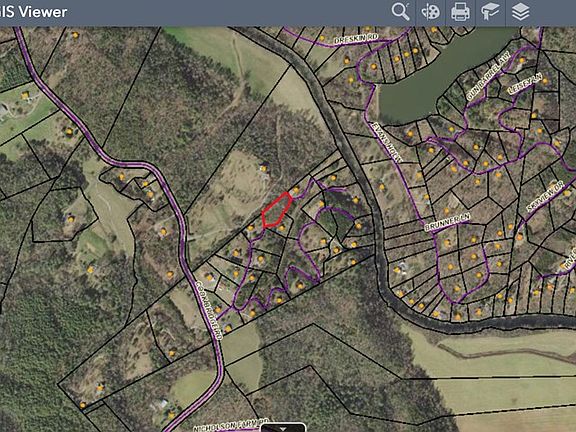The height and width of the screenshot is (432, 576).
Task: Click the print map icon
Action: (x=460, y=12)
